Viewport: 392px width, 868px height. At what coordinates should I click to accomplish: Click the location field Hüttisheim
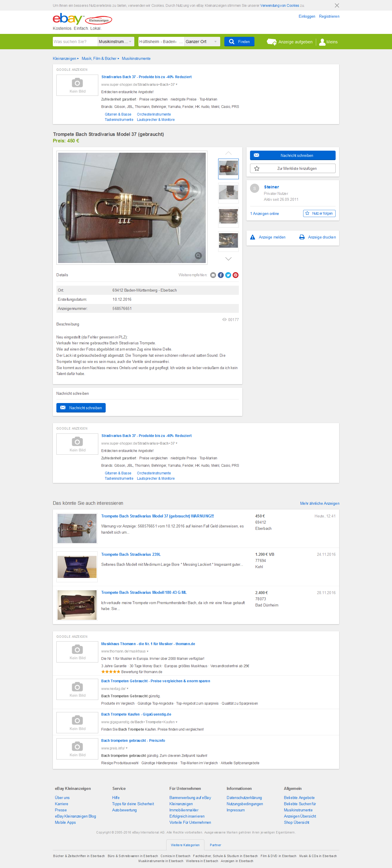click(161, 42)
